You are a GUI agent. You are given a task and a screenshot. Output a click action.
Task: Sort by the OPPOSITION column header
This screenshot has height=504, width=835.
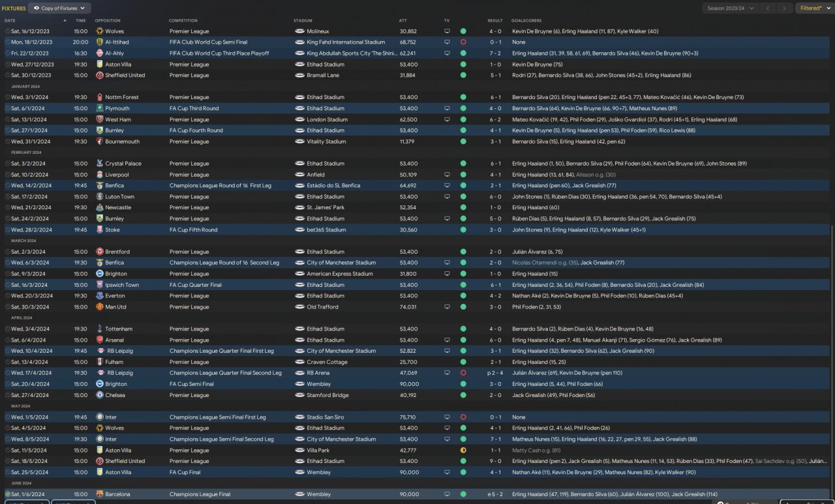click(108, 21)
